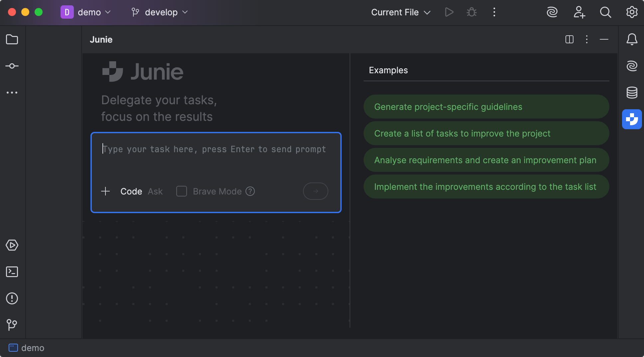Open the AI Assistant panel
Image resolution: width=644 pixels, height=357 pixels.
[632, 66]
